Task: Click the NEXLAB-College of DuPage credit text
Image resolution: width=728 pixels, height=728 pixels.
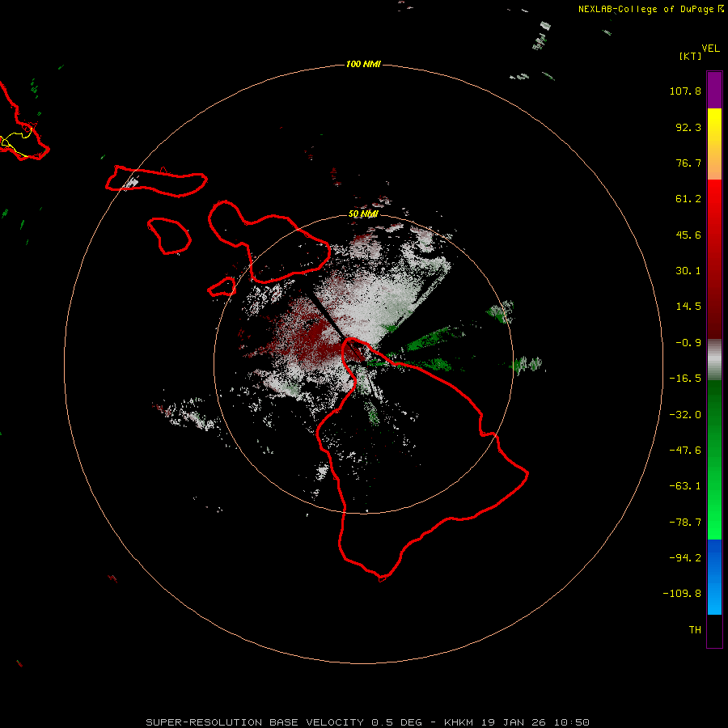Action: click(645, 9)
